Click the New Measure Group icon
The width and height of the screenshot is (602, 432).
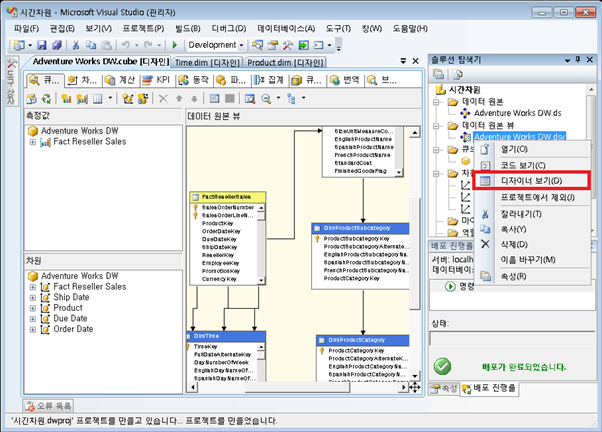click(x=82, y=99)
